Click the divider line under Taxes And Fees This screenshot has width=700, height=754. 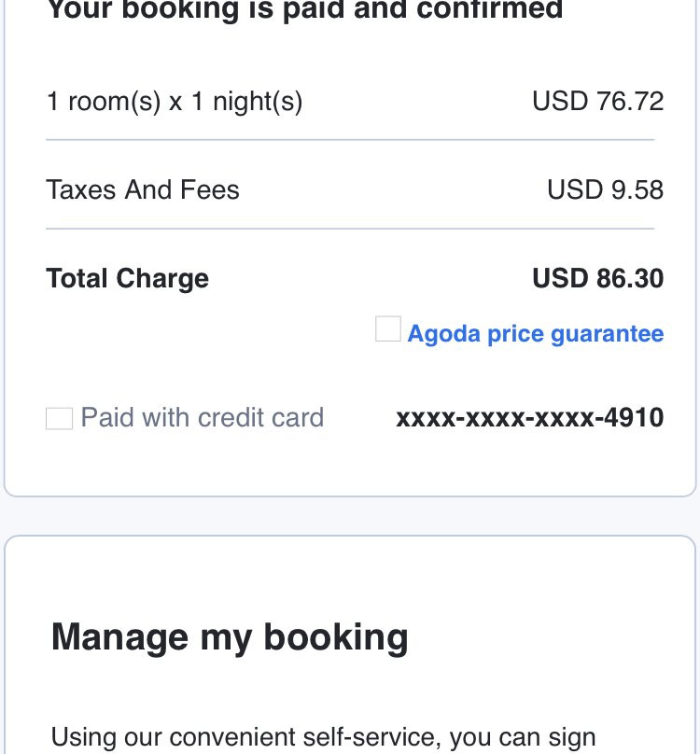[x=350, y=229]
